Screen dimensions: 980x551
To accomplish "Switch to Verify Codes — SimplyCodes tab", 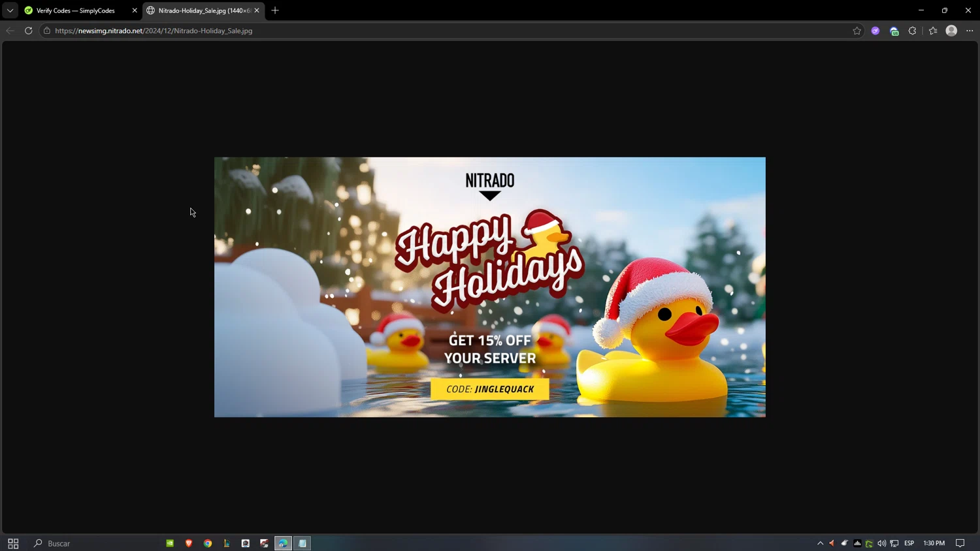I will pos(81,10).
